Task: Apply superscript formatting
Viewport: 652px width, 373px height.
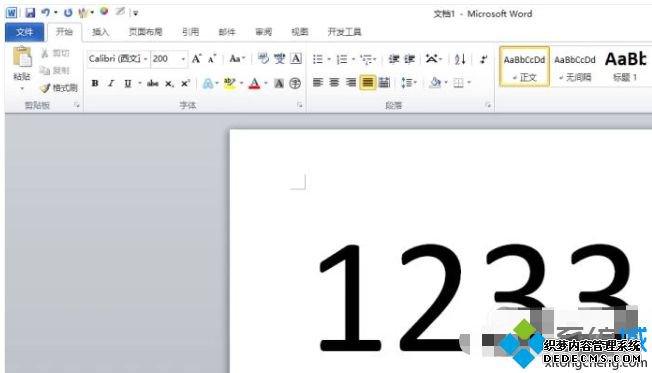Action: click(185, 84)
